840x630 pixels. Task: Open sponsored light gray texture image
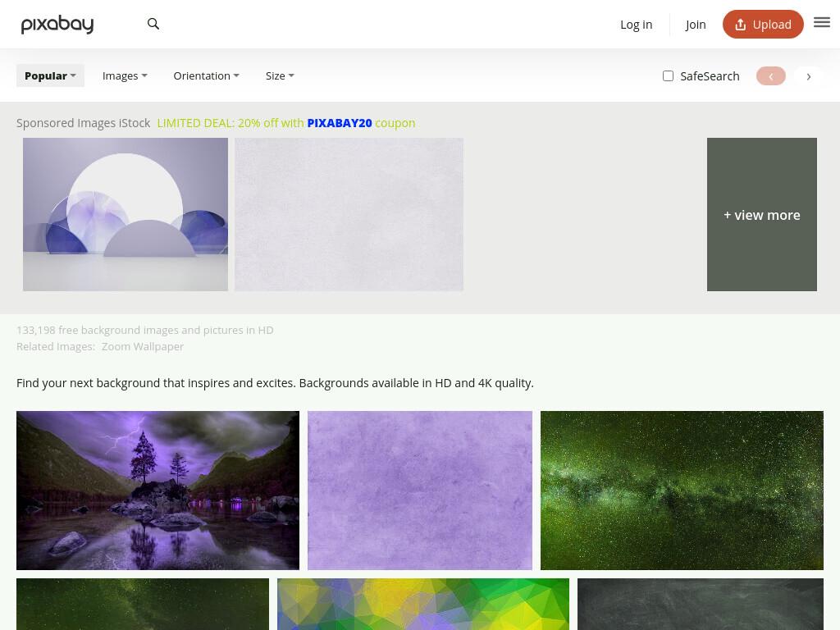tap(349, 214)
